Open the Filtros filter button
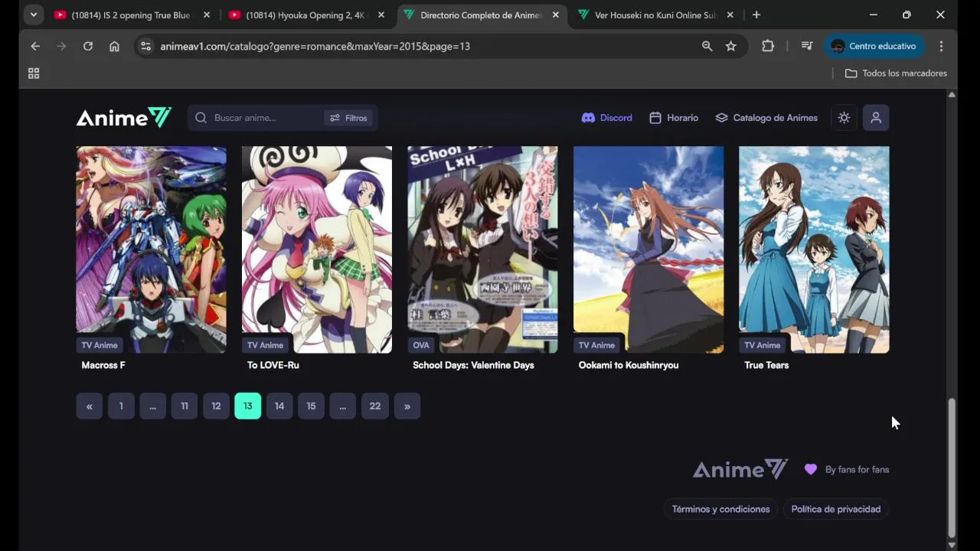The height and width of the screenshot is (551, 980). 348,118
